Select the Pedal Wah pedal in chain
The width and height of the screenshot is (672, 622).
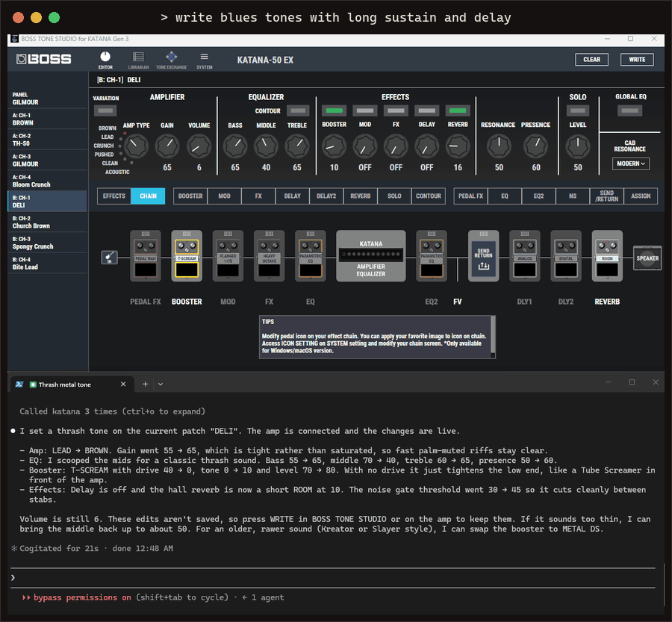[x=146, y=256]
